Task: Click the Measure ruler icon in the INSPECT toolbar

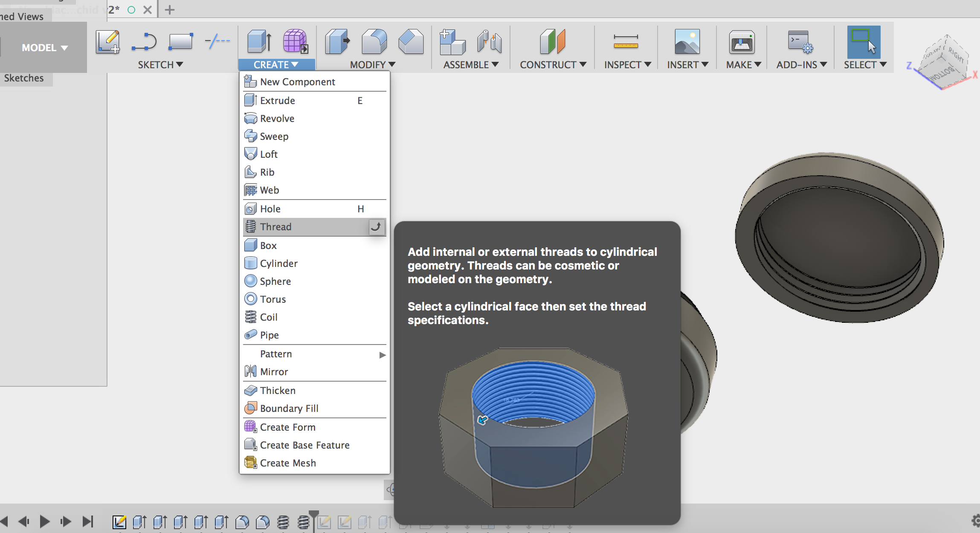Action: [x=626, y=41]
